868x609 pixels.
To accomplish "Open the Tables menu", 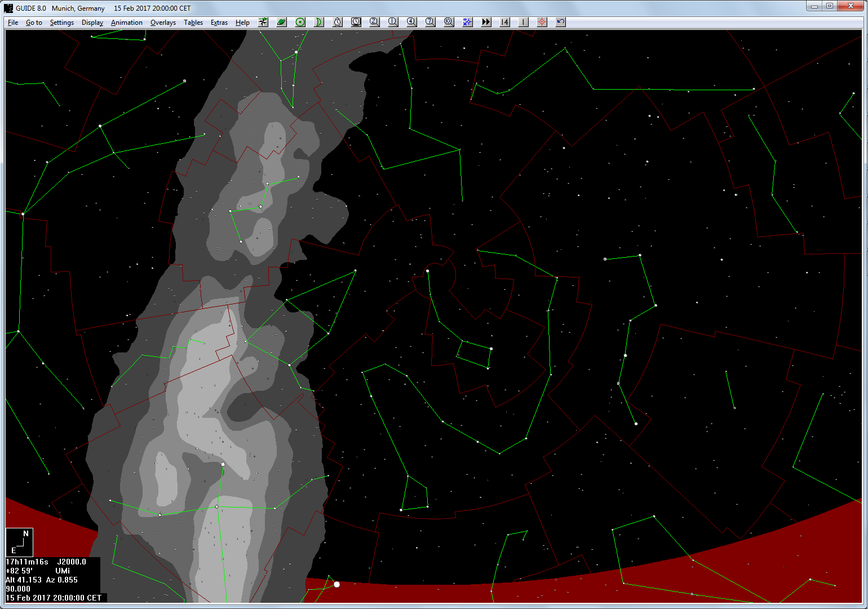I will [x=193, y=23].
